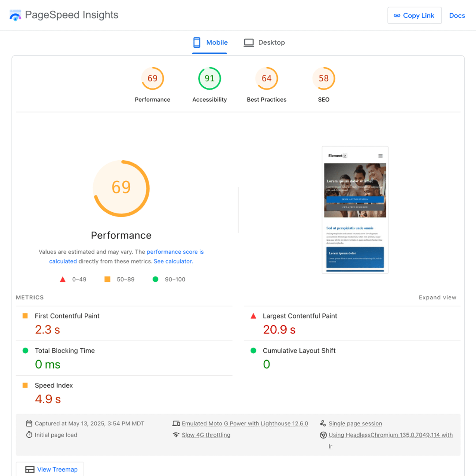
Task: Click the red triangle 0–49 legend icon
Action: (63, 279)
